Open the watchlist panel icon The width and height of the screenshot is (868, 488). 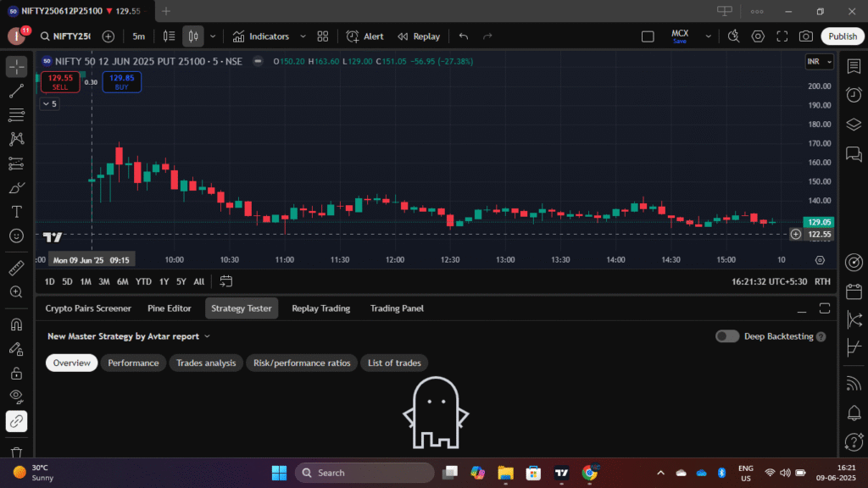[x=854, y=66]
